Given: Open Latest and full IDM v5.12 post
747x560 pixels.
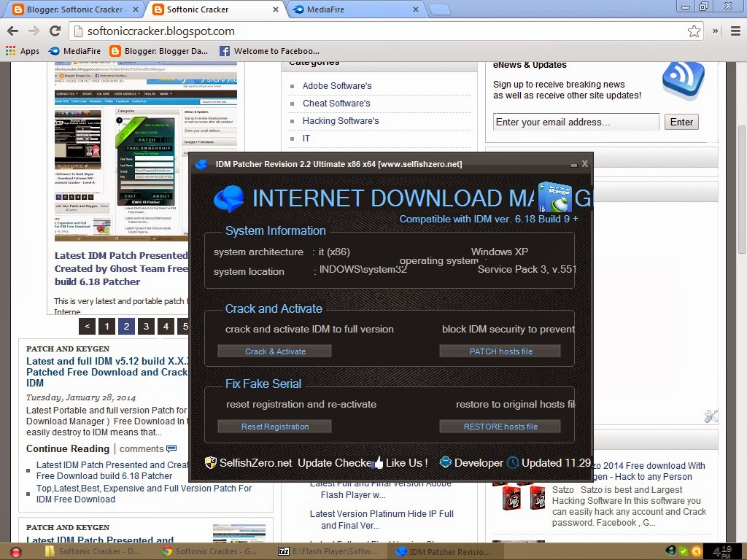Looking at the screenshot, I should [x=108, y=372].
